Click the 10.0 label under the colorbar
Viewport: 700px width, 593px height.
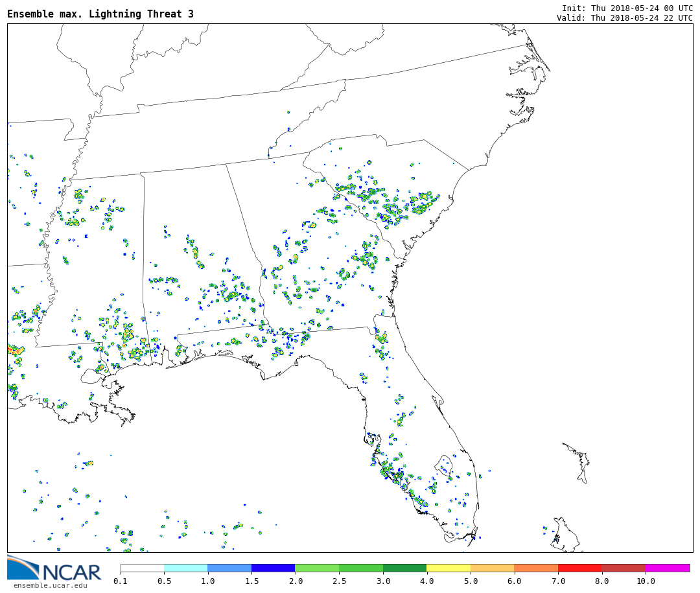click(646, 581)
